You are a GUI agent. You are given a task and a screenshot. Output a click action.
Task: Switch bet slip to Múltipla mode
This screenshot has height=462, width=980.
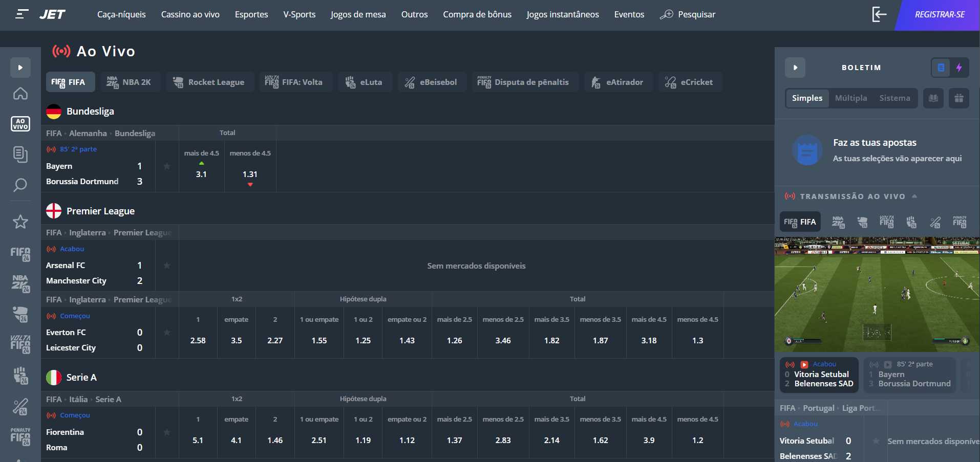click(x=851, y=98)
